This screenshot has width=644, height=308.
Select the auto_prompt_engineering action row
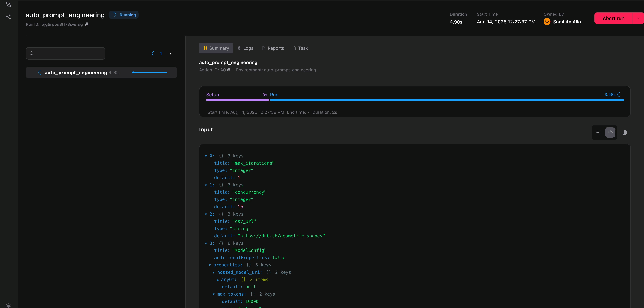click(101, 72)
